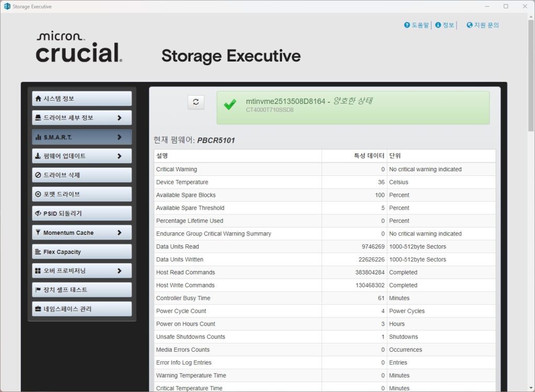Open the 도움말 help link
This screenshot has height=392, width=535.
[x=421, y=25]
